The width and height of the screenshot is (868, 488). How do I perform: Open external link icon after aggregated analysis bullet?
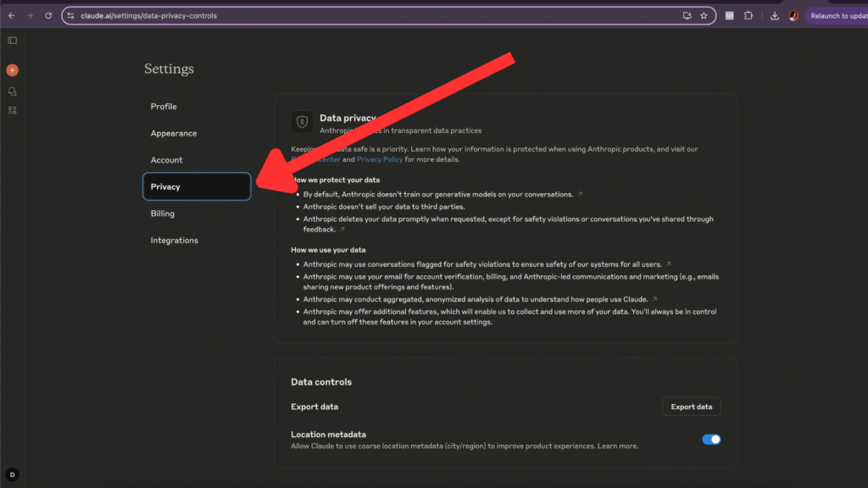(x=654, y=299)
